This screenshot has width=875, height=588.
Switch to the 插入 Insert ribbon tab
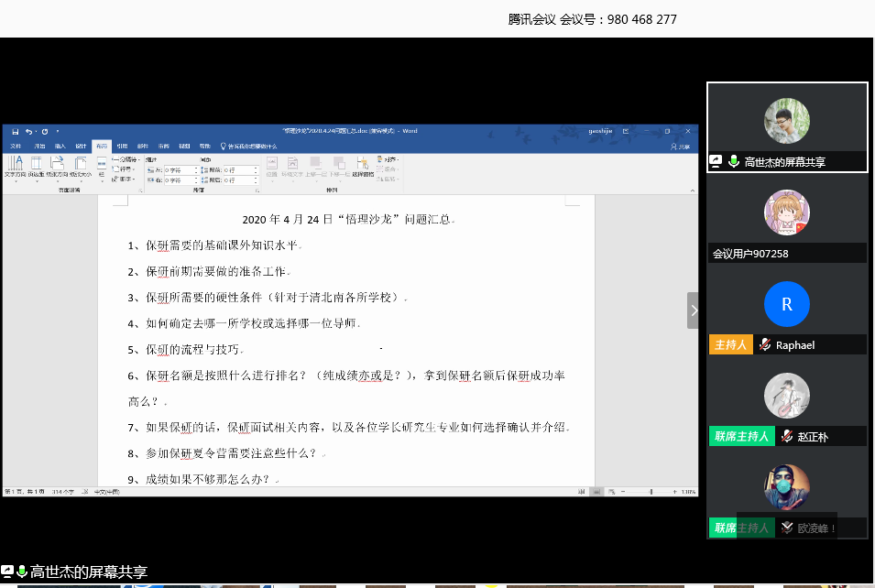(x=60, y=146)
